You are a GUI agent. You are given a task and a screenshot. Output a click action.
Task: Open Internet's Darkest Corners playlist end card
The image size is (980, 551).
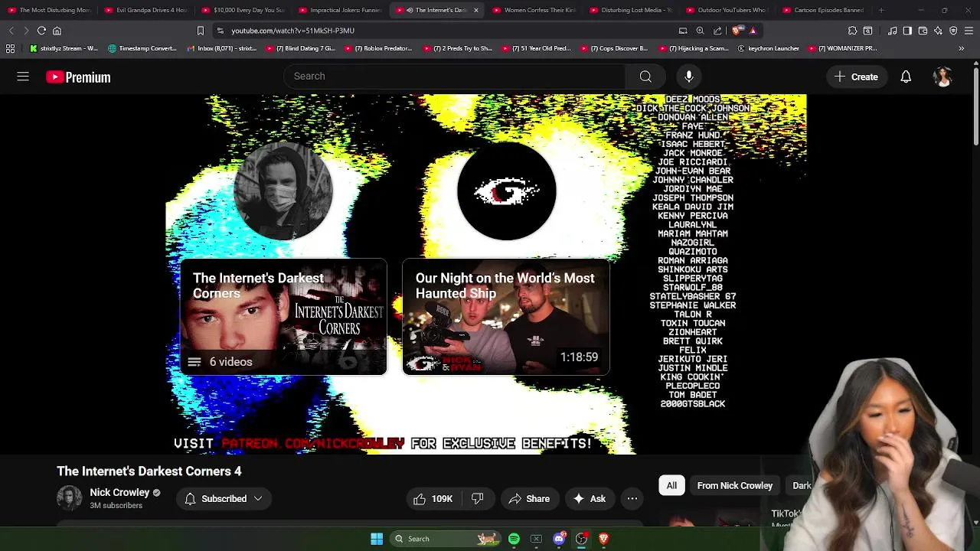pyautogui.click(x=283, y=317)
